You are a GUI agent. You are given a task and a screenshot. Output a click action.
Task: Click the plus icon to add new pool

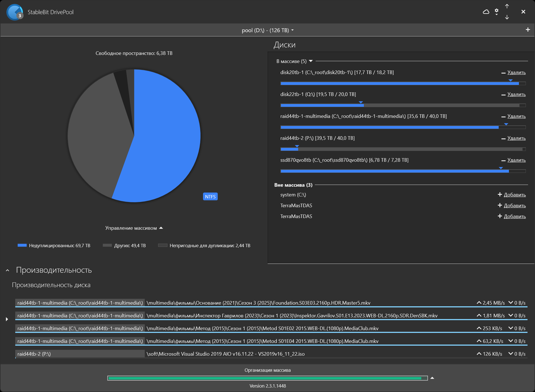pos(528,30)
